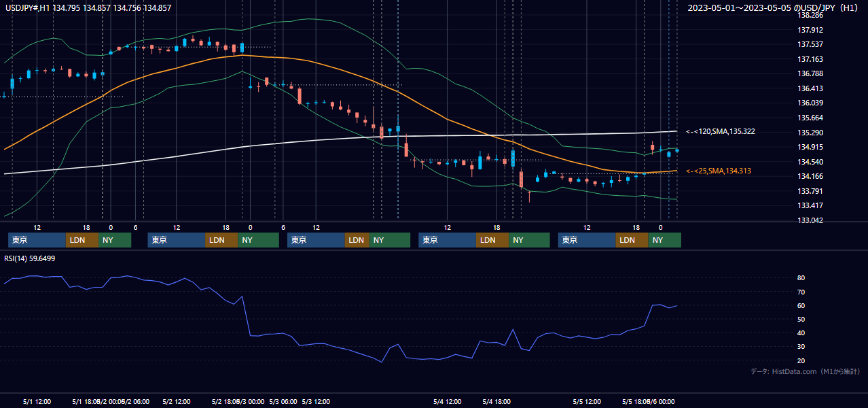Click the 東京 session bar for May 1

point(37,240)
